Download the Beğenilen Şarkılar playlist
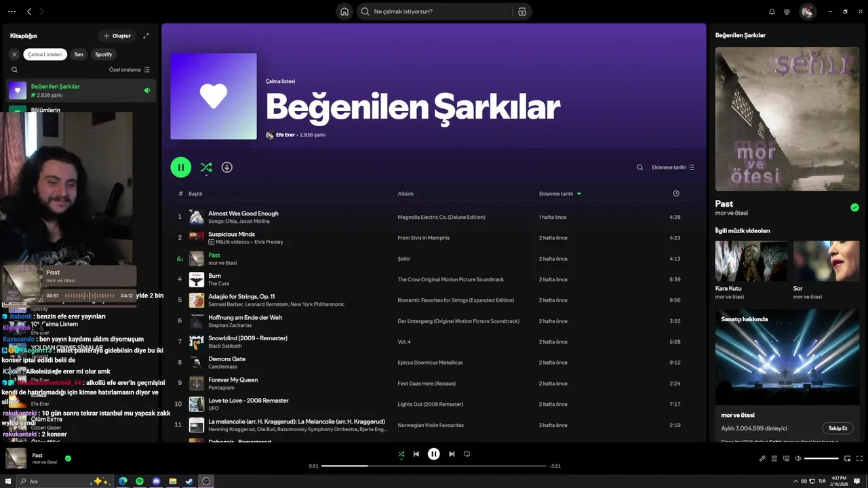Image resolution: width=868 pixels, height=488 pixels. point(227,167)
